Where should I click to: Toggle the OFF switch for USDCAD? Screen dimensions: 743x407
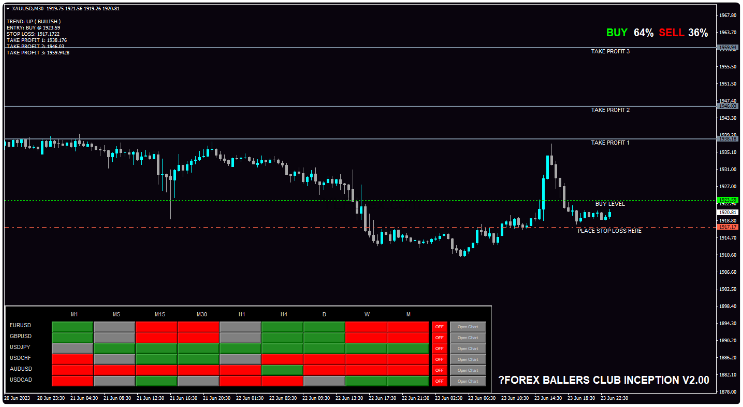click(x=439, y=381)
